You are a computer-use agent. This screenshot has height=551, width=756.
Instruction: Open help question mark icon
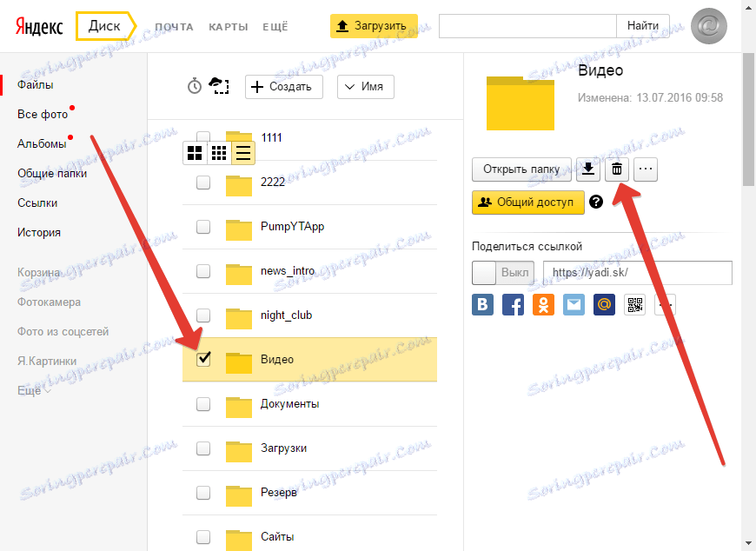point(596,202)
